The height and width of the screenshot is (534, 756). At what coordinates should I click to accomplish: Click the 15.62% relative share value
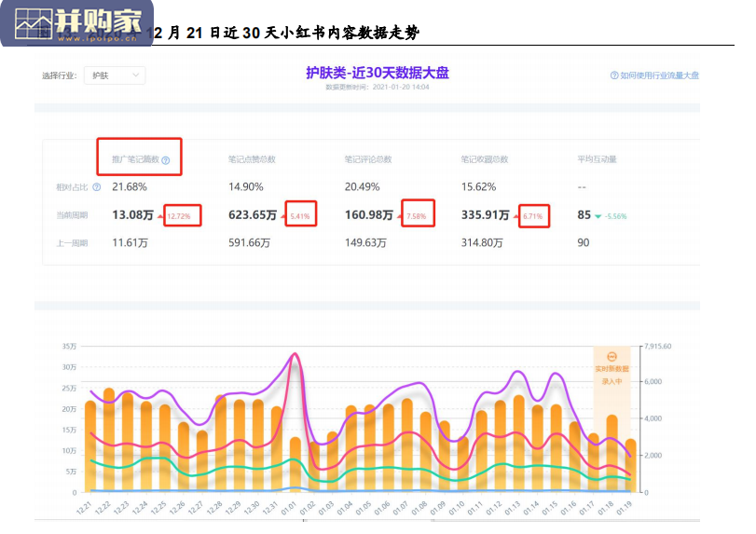[478, 187]
